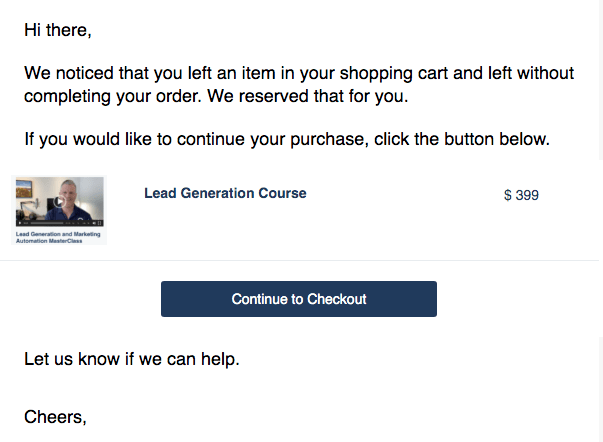Click the horizontal divider line below the product row
This screenshot has height=442, width=603.
click(x=299, y=260)
